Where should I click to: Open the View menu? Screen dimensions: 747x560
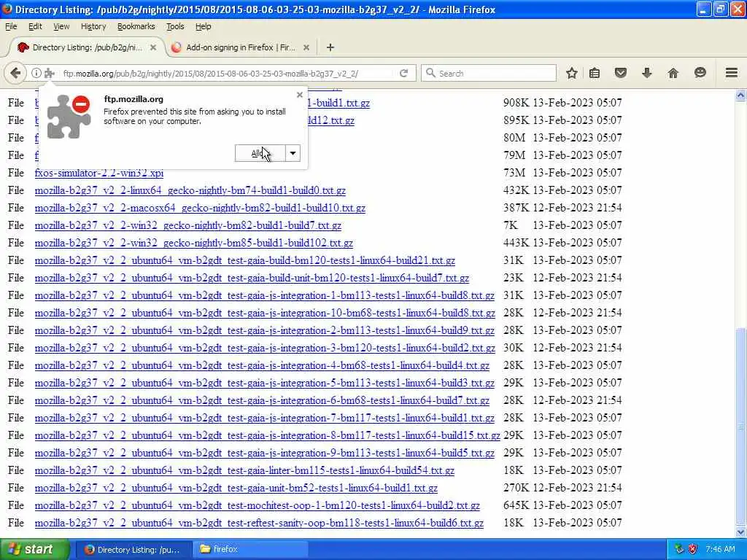click(61, 27)
